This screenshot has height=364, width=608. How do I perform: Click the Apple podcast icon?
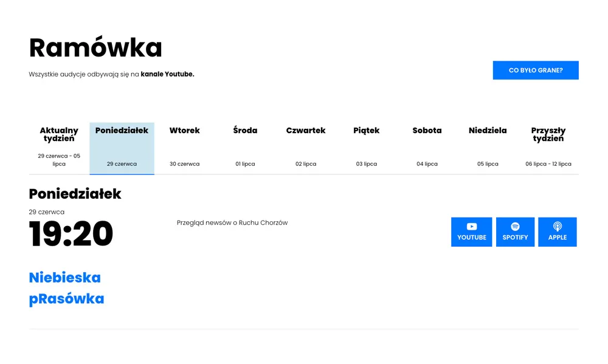[x=557, y=227]
